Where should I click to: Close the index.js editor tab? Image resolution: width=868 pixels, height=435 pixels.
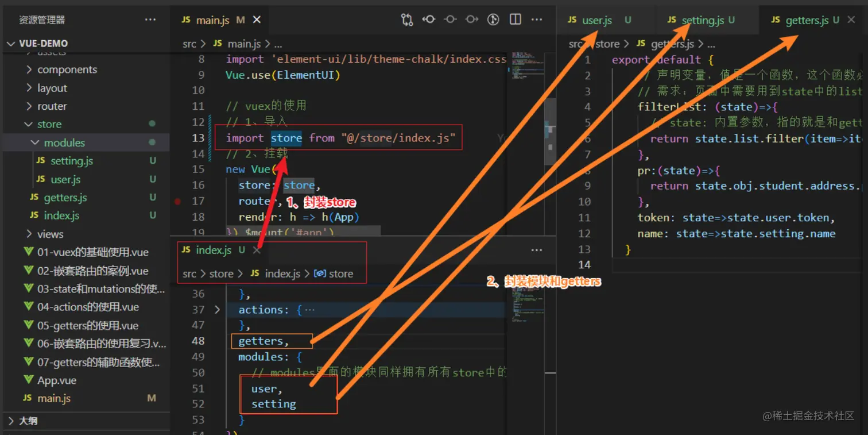coord(257,250)
